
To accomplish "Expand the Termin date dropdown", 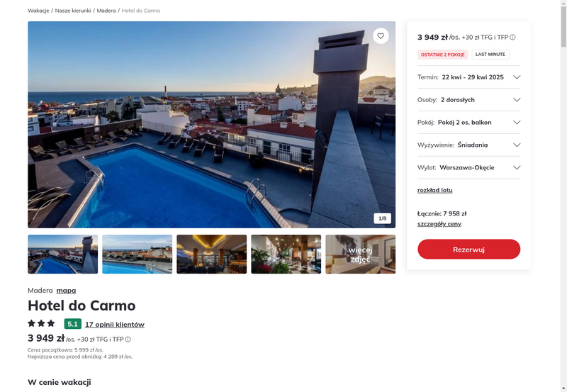I will click(468, 77).
